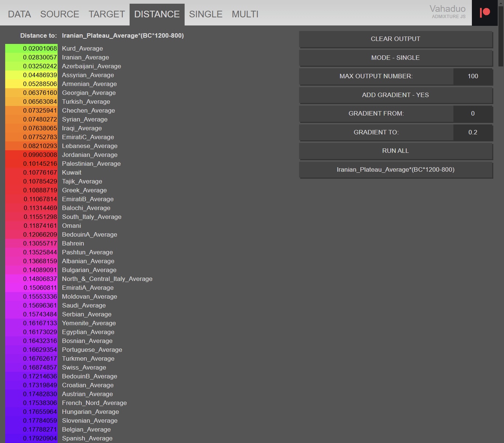Viewport: 504px width, 443px height.
Task: Select the Bahrein label
Action: 73,244
